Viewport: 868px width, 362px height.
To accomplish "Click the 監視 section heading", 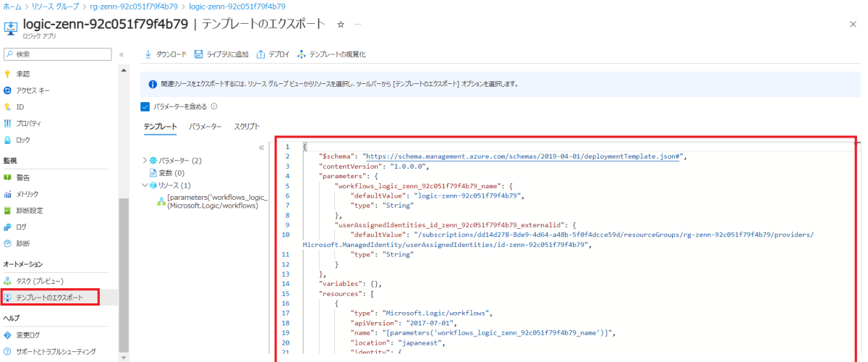I will 10,160.
